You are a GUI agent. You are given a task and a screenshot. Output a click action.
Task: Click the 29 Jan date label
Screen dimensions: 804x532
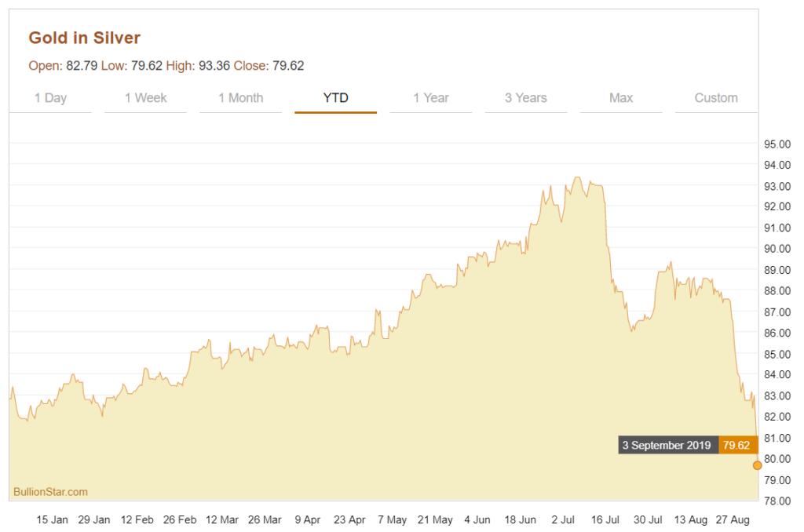tap(94, 519)
